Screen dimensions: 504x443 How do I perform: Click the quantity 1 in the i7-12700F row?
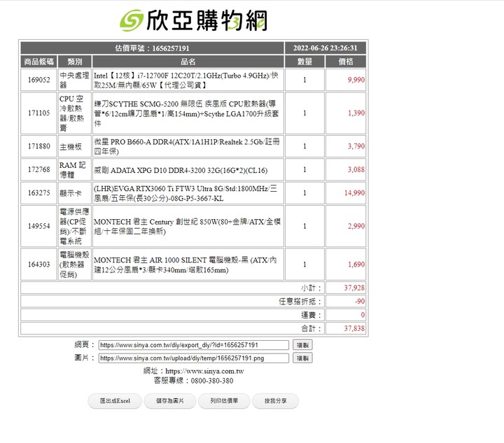click(304, 80)
